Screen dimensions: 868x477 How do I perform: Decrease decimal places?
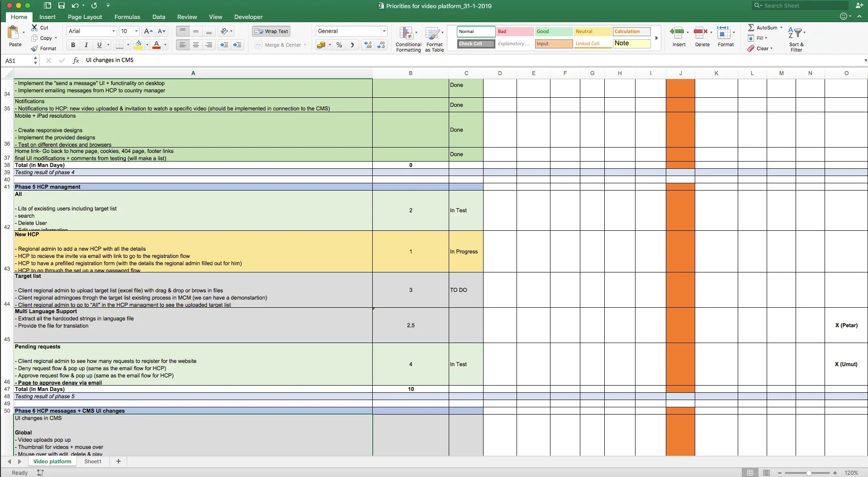(x=381, y=45)
